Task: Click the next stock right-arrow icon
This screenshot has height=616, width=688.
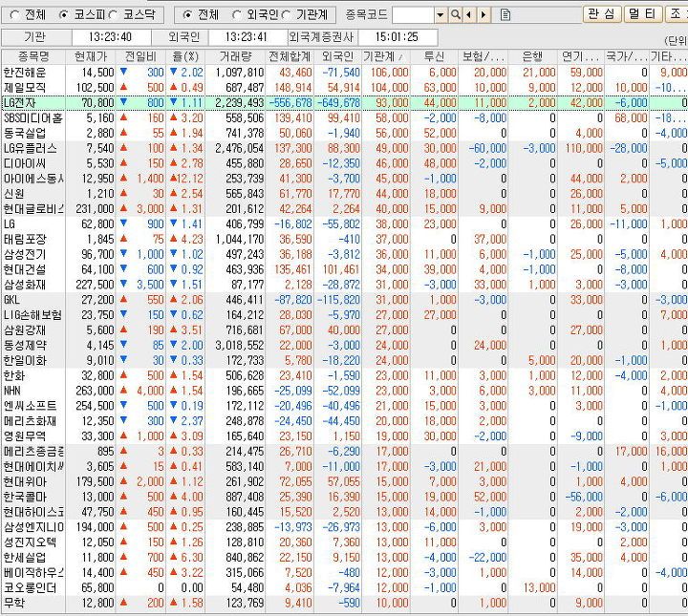Action: tap(484, 15)
